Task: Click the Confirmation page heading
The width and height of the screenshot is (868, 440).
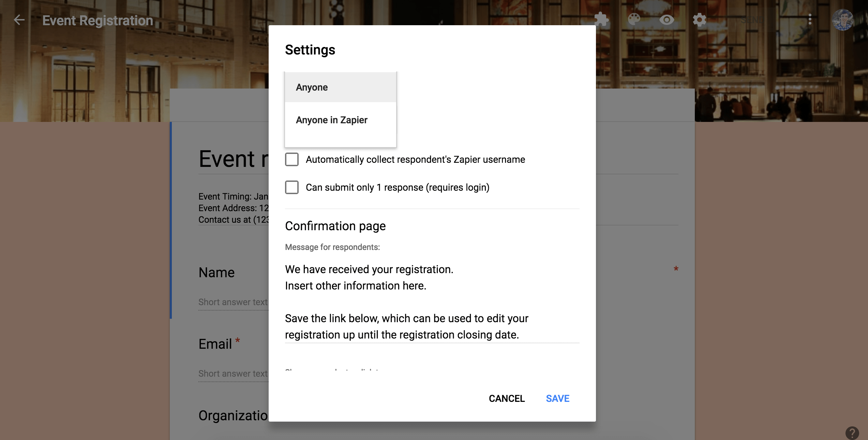Action: [335, 226]
